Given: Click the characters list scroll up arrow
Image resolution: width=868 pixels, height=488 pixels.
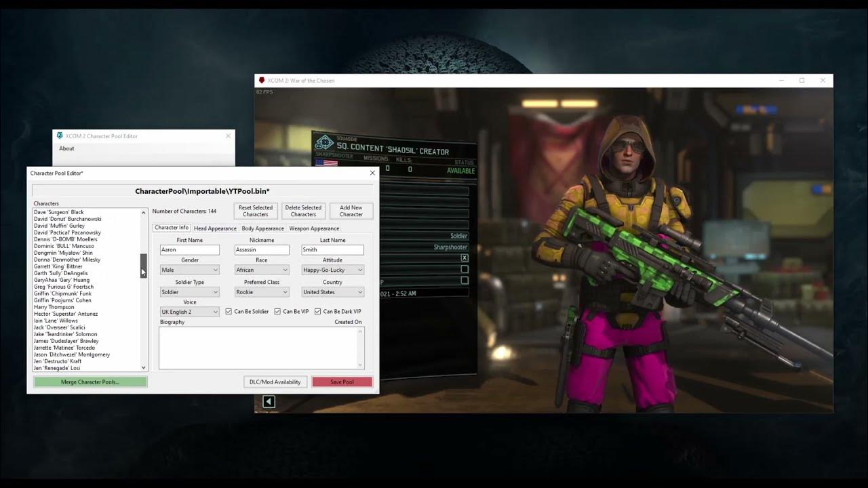Looking at the screenshot, I should click(143, 213).
